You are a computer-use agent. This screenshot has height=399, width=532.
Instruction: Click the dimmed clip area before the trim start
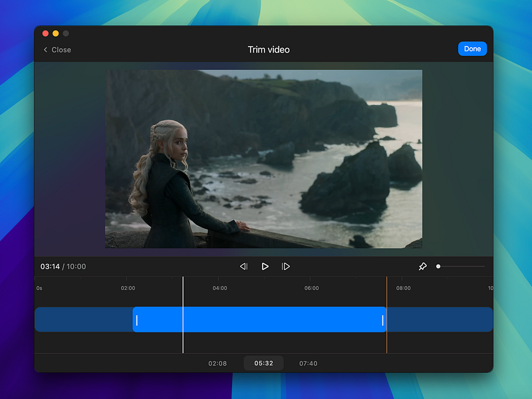pos(83,320)
